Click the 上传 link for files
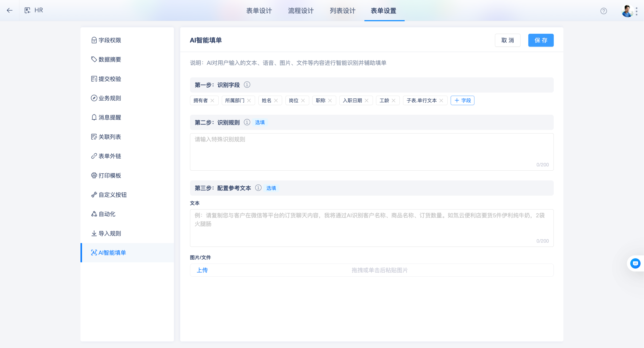Viewport: 644px width, 348px height. pyautogui.click(x=202, y=270)
